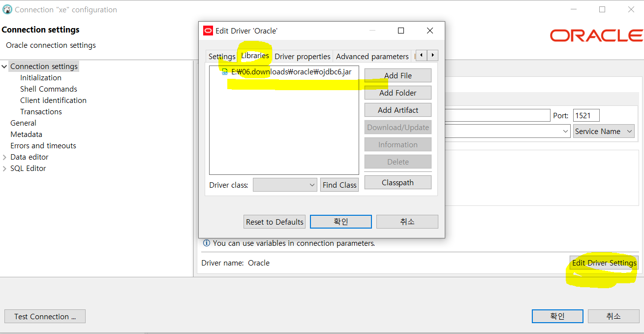Click the Add Artifact button

[398, 110]
